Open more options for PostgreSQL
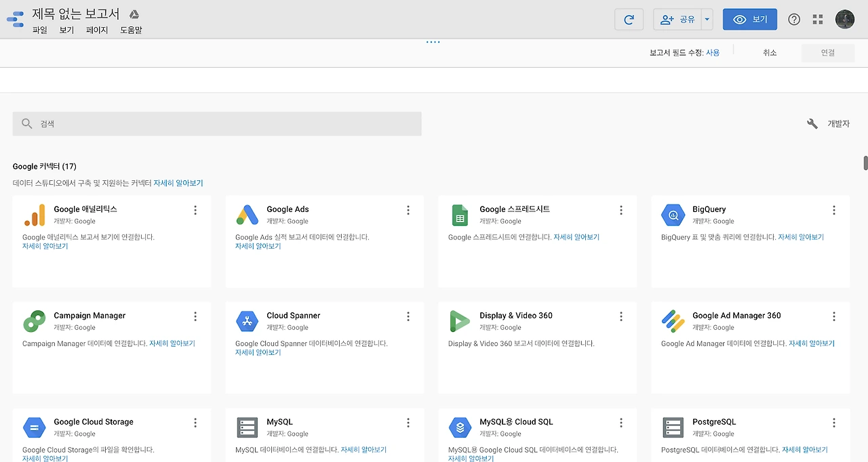This screenshot has width=868, height=462. 834,423
